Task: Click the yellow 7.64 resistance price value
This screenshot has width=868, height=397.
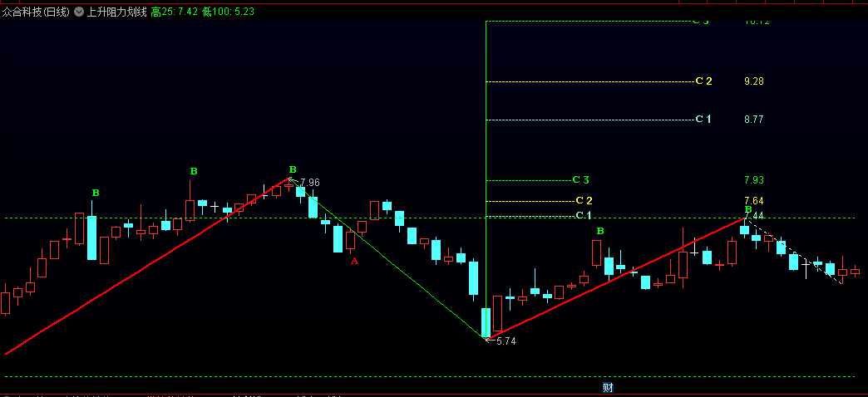Action: click(754, 200)
